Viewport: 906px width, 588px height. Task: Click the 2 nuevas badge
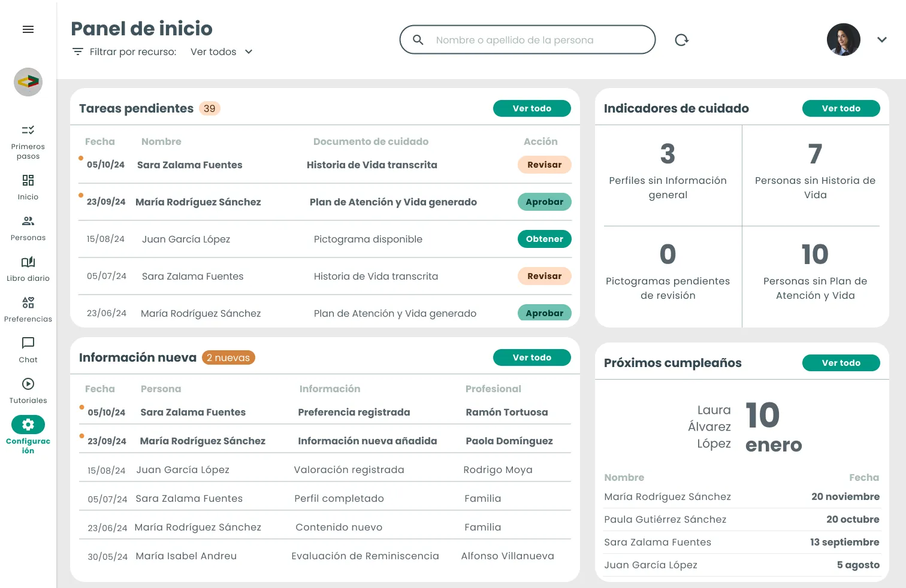228,357
